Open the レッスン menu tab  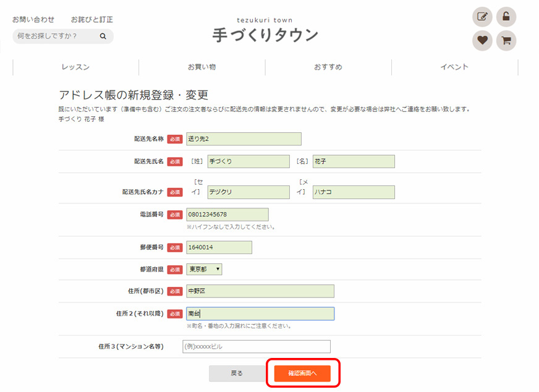pos(75,67)
